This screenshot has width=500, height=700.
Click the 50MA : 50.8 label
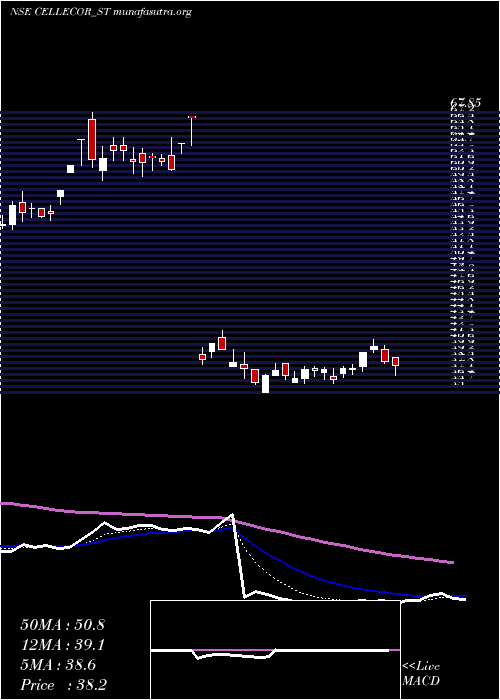[62, 625]
